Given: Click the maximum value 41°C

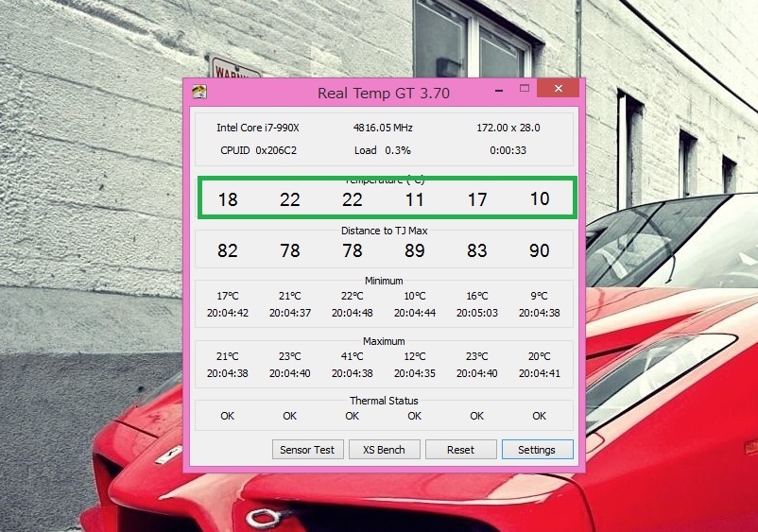Looking at the screenshot, I should point(352,356).
